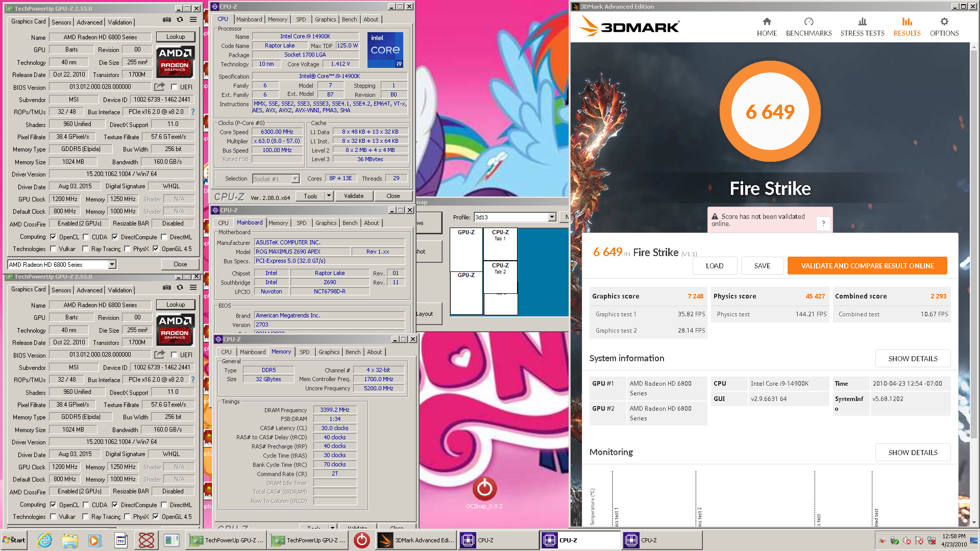
Task: Click Bus Interface help question mark in upper GPU-Z
Action: 192,112
